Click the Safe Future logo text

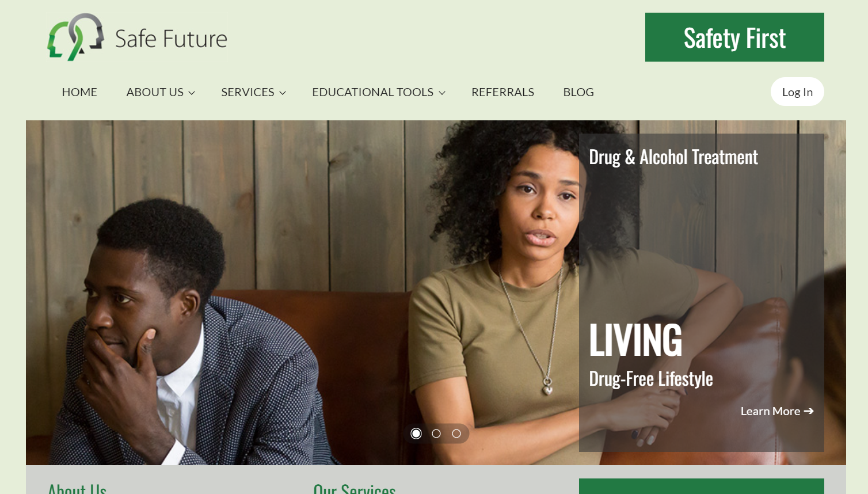tap(171, 39)
